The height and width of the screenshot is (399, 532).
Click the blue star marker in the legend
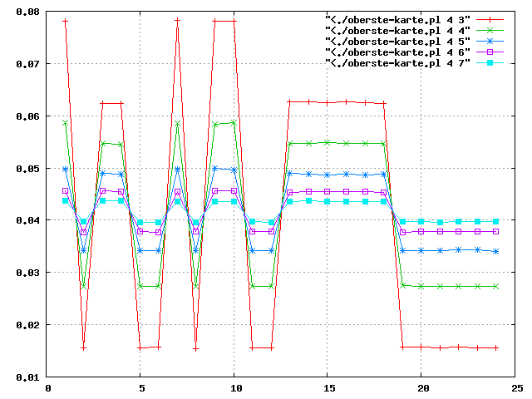click(490, 40)
